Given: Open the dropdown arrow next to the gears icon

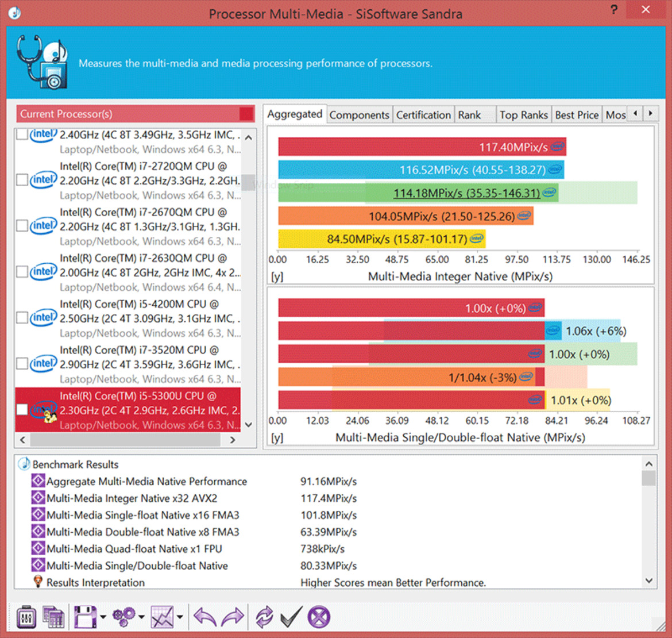Looking at the screenshot, I should 141,617.
